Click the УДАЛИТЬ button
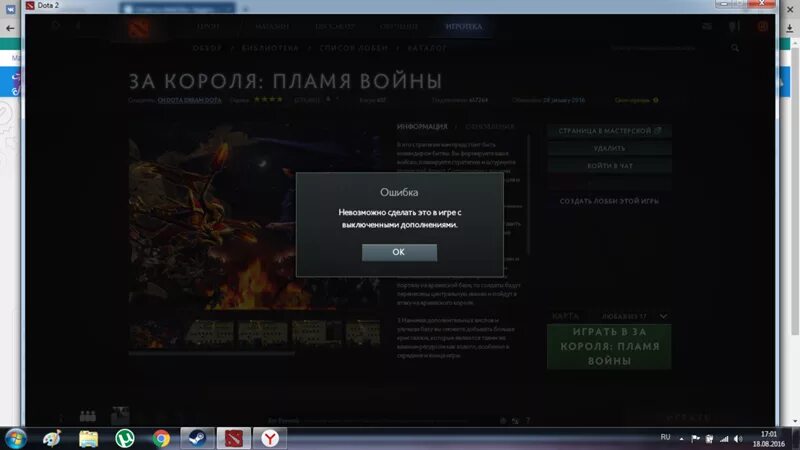Image resolution: width=800 pixels, height=450 pixels. click(x=609, y=148)
